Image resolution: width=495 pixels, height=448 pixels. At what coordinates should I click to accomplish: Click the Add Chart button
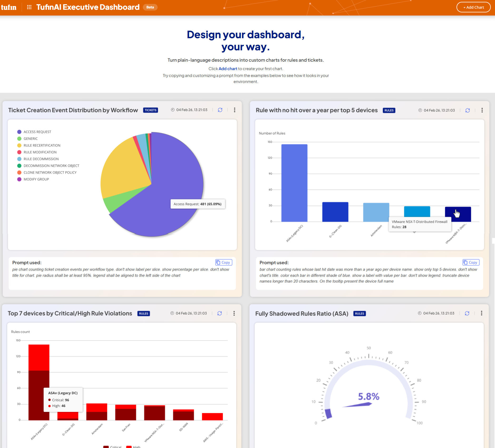[x=473, y=7]
